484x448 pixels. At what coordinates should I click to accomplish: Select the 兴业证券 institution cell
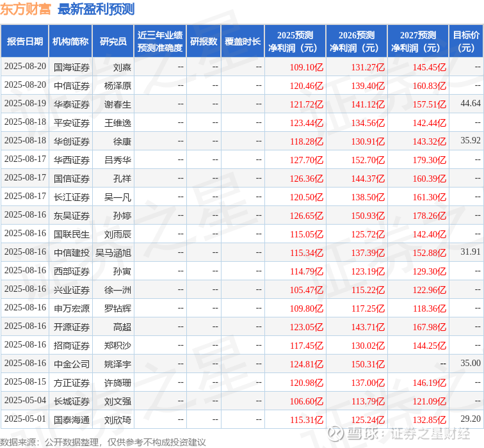(72, 290)
